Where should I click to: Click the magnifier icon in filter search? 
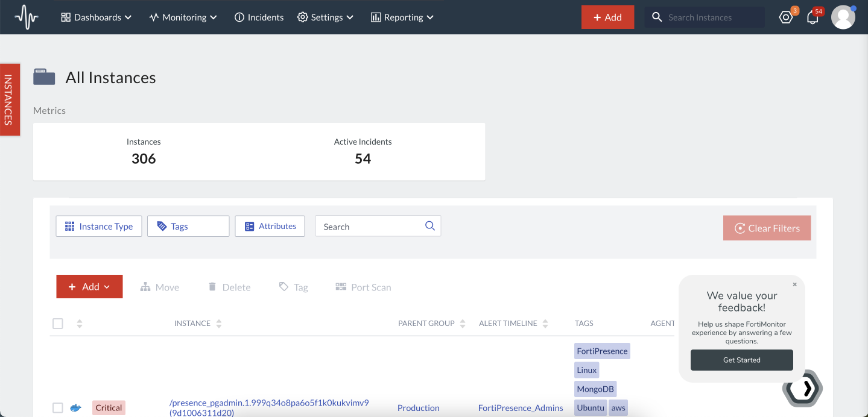[x=429, y=226]
